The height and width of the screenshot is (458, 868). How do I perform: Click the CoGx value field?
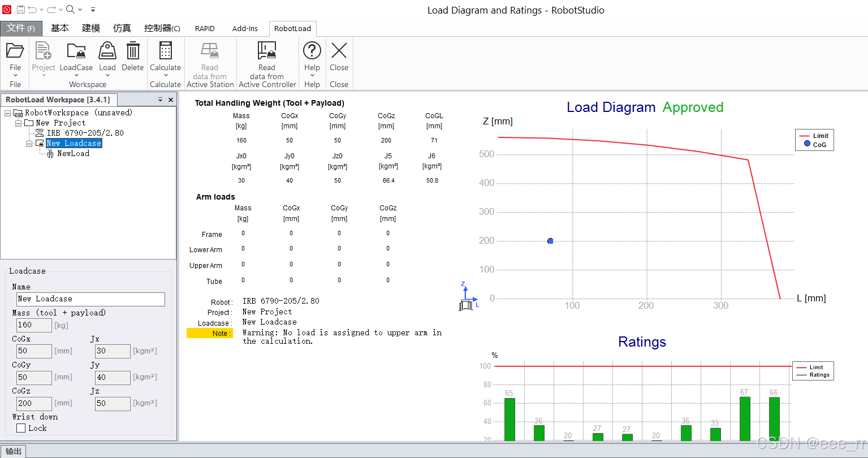tap(34, 351)
